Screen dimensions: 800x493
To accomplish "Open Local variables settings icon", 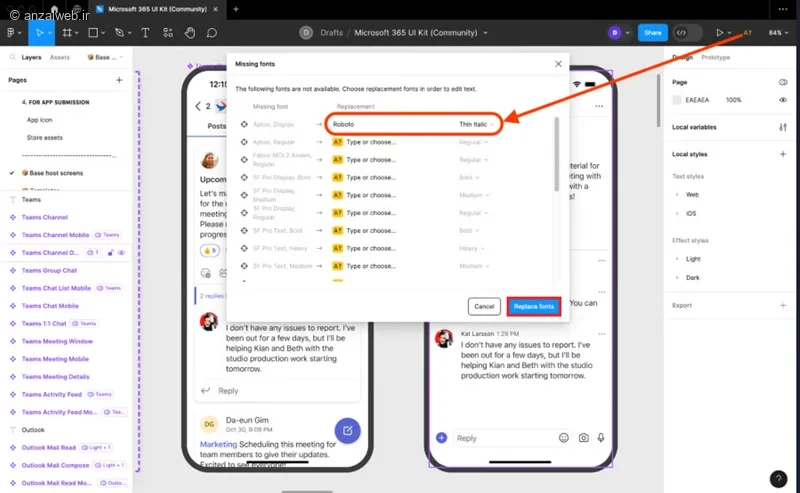I will pos(782,127).
